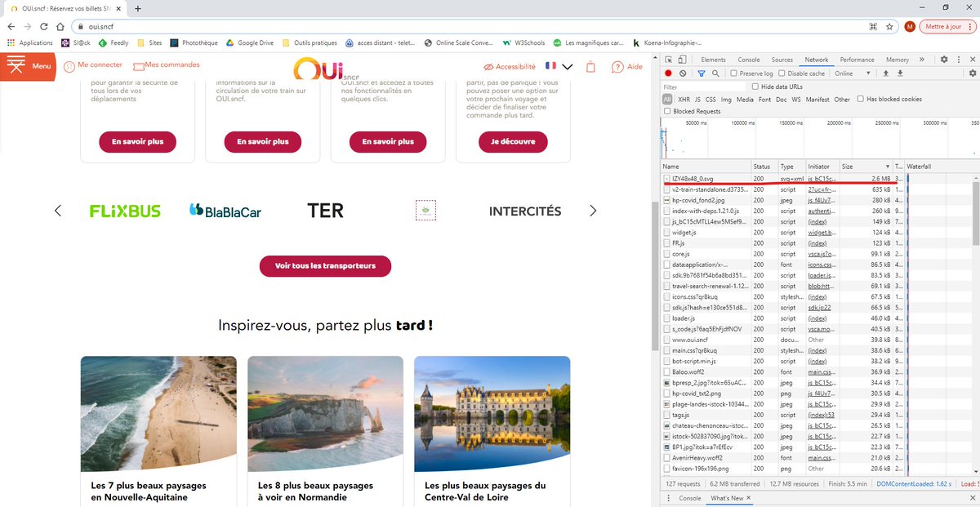
Task: Open the W3Schools bookmark
Action: [x=523, y=42]
